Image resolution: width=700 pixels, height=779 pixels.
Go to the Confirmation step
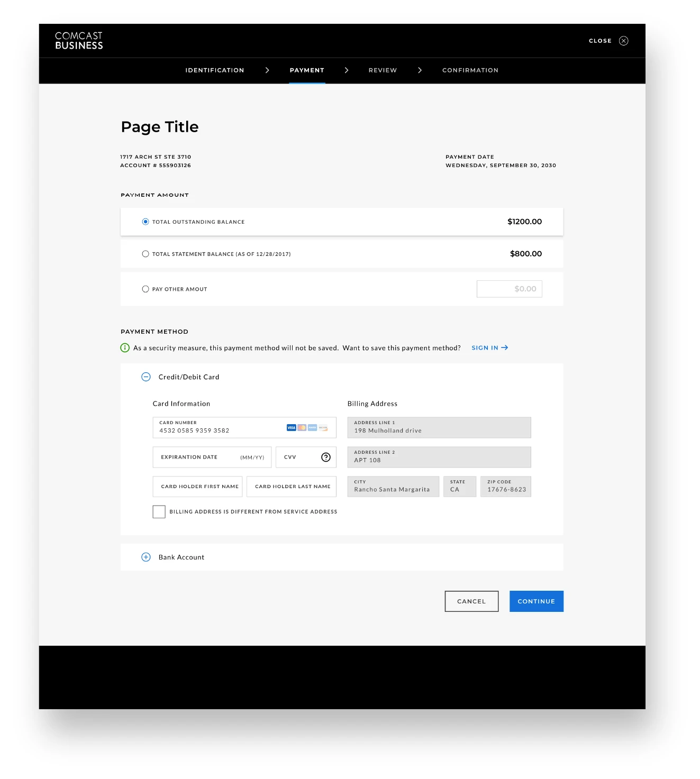click(x=470, y=70)
